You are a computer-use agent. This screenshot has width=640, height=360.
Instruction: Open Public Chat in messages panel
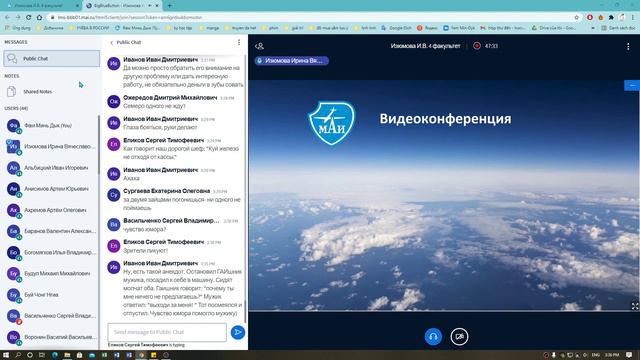pos(51,58)
